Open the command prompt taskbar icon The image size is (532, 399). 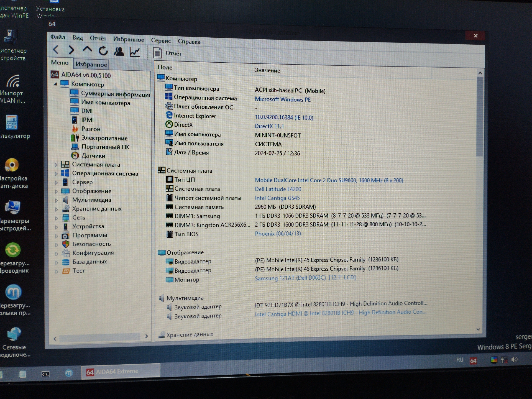(x=45, y=374)
